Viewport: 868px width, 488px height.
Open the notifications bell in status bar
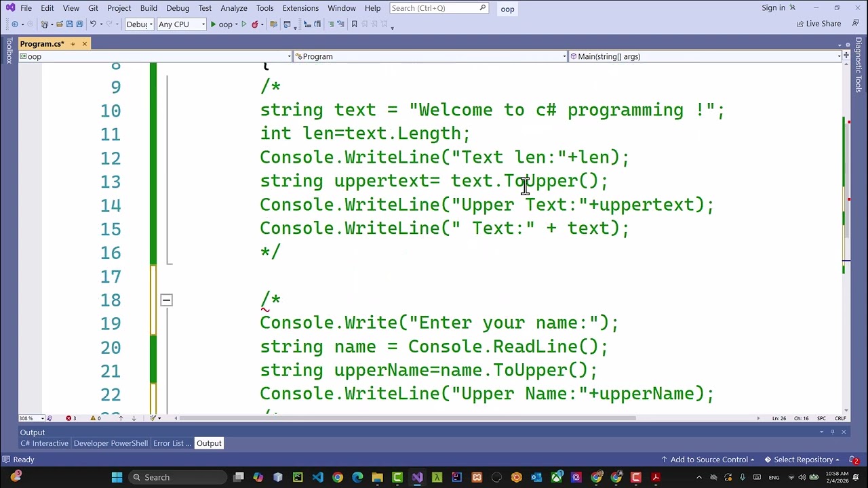pyautogui.click(x=854, y=460)
